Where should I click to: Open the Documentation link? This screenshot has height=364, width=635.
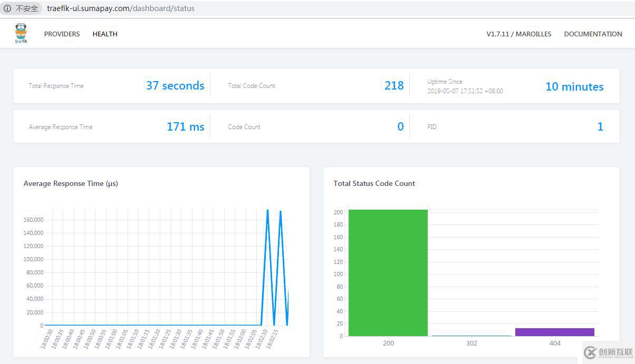tap(593, 34)
